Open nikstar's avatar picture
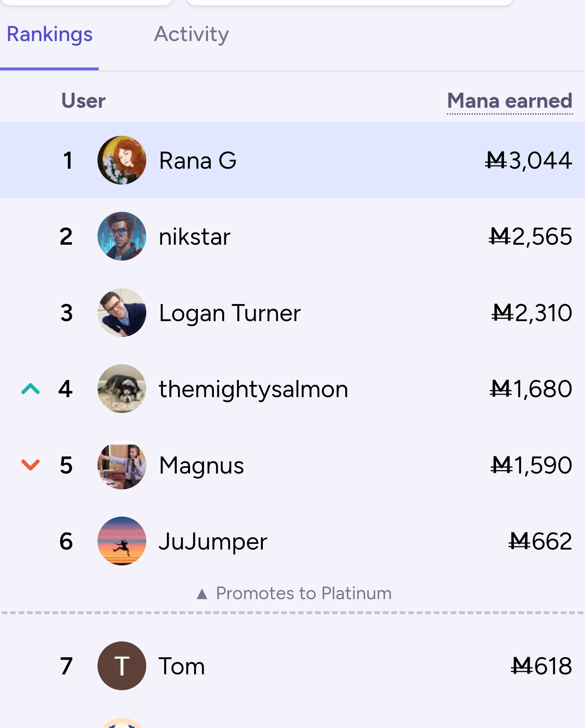 [x=122, y=236]
